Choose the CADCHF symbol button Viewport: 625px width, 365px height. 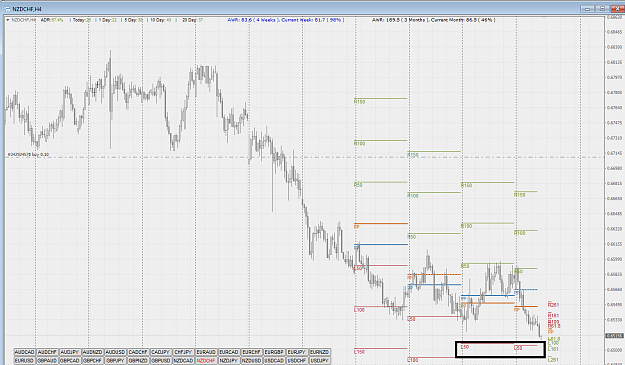pos(138,352)
